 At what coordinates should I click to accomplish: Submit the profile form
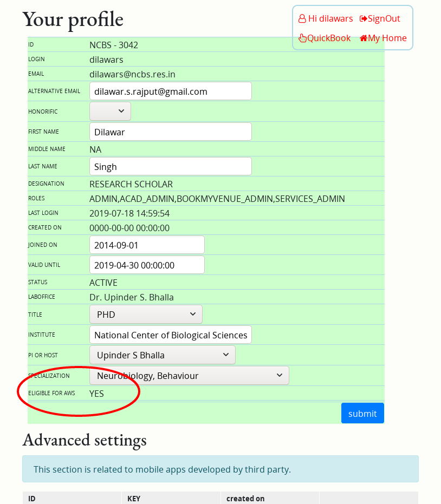(x=362, y=413)
